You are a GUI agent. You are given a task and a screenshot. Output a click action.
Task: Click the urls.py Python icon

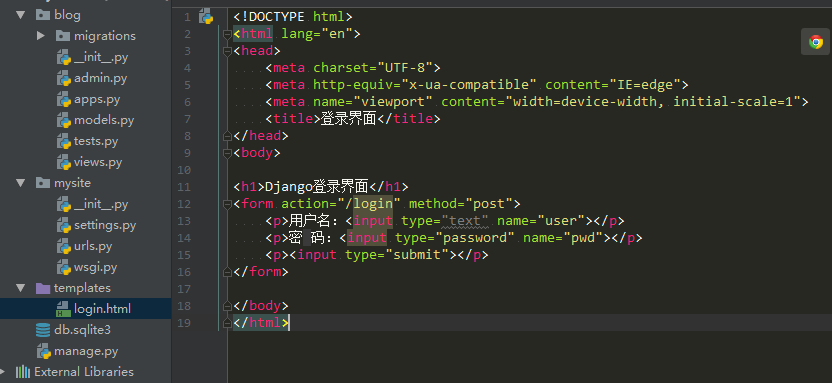click(64, 246)
